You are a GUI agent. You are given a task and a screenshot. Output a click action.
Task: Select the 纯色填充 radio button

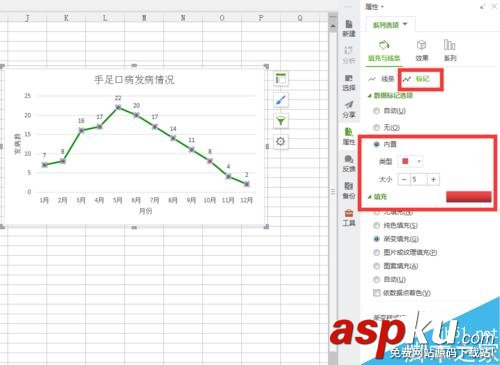(x=395, y=226)
